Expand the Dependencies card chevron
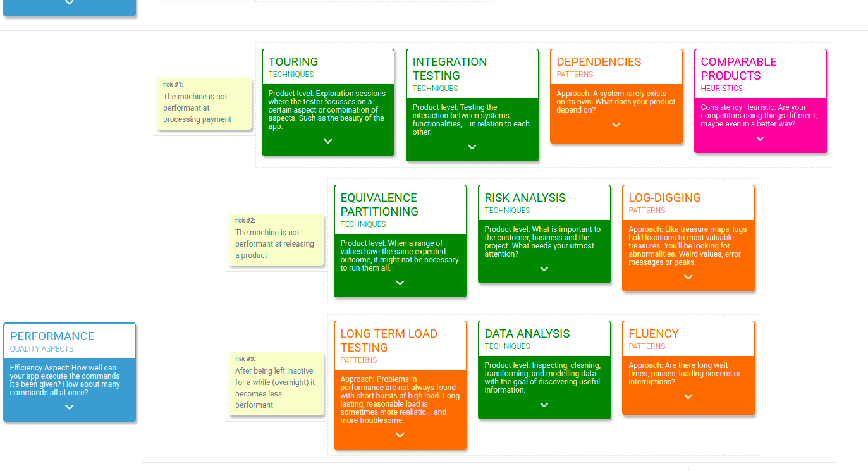 tap(616, 125)
